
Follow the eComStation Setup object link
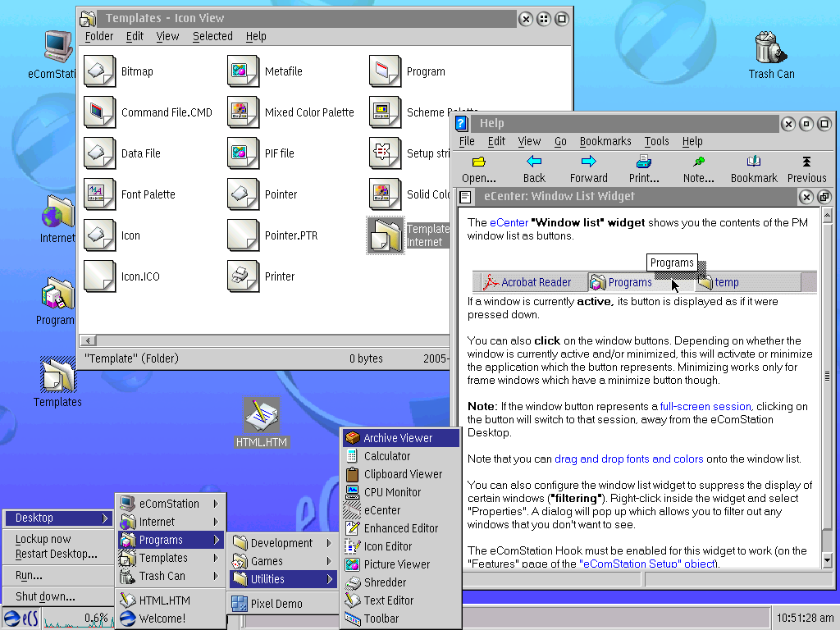[647, 564]
